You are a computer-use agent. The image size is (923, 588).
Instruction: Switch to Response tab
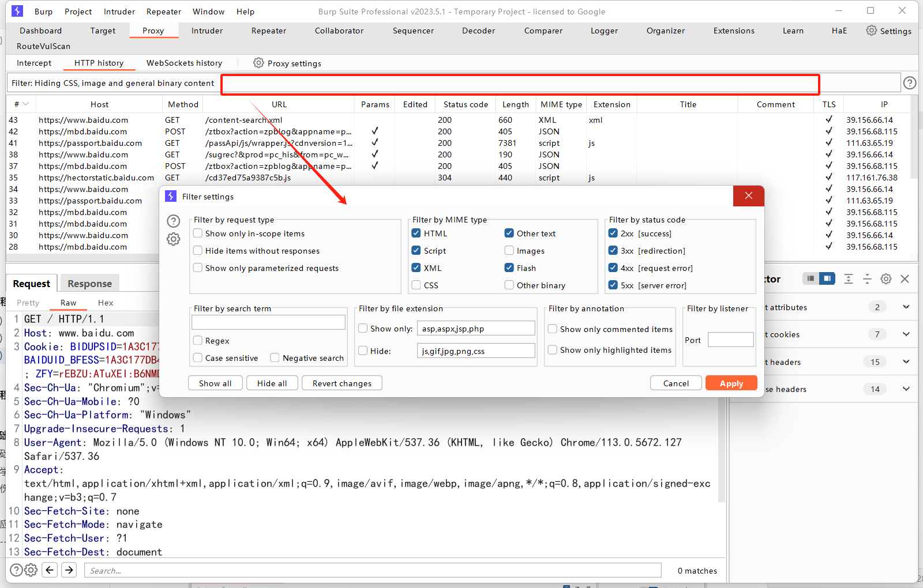(x=89, y=284)
